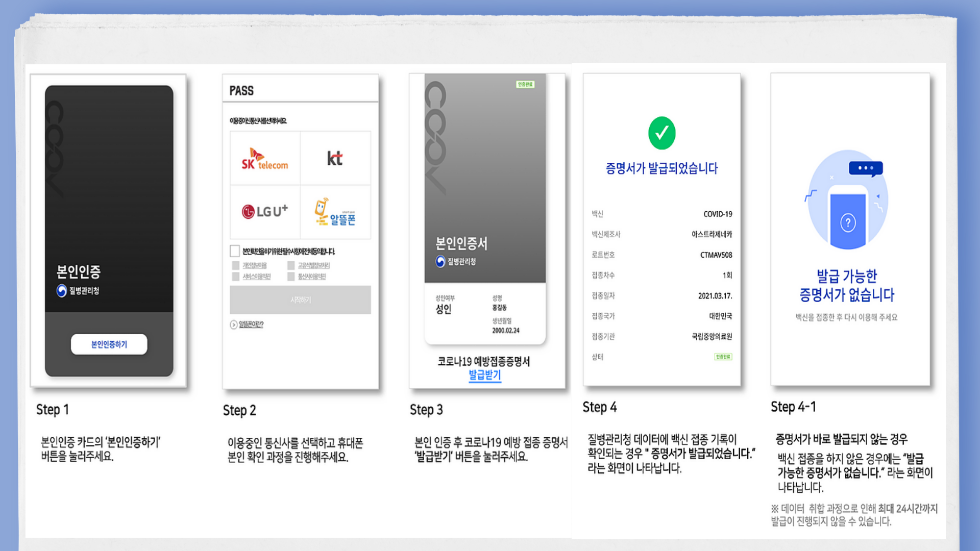The height and width of the screenshot is (551, 980).
Task: Tick the 고유식별정보처리 consent checkbox
Action: (291, 265)
